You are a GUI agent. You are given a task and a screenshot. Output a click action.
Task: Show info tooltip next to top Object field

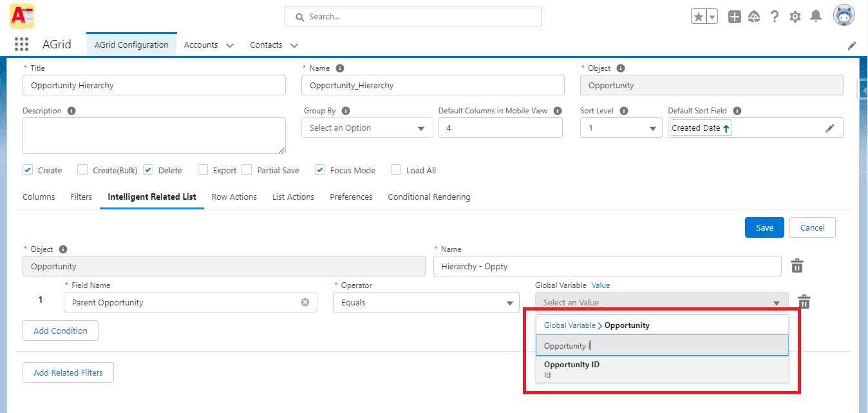[620, 68]
